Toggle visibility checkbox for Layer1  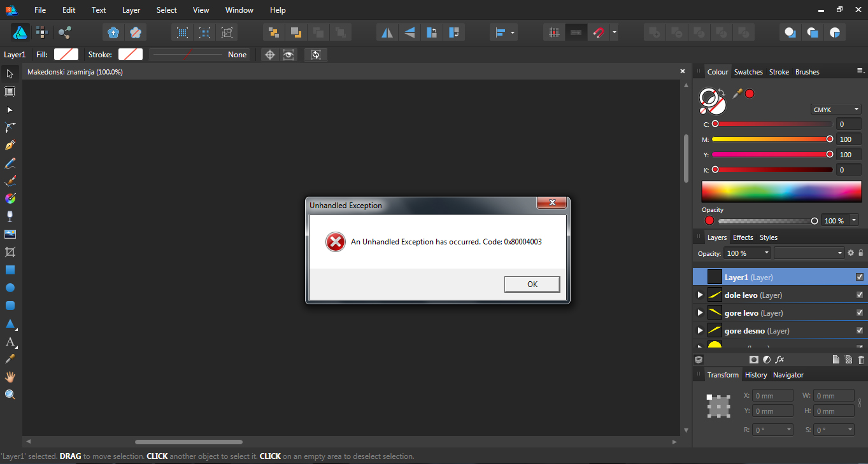point(860,277)
